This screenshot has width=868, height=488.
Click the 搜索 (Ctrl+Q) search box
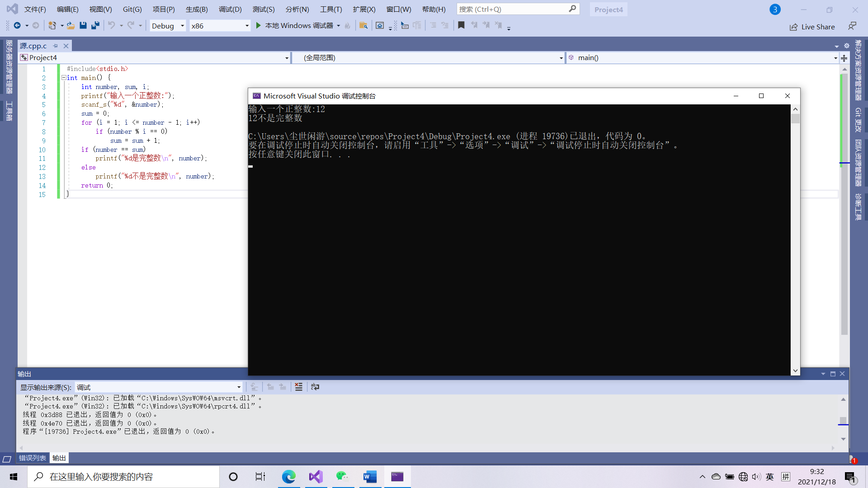coord(513,9)
